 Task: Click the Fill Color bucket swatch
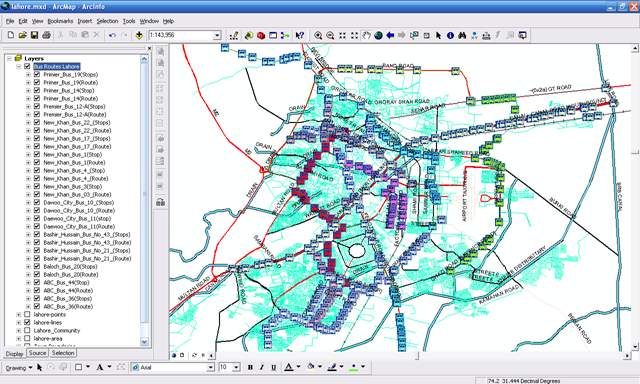point(311,367)
